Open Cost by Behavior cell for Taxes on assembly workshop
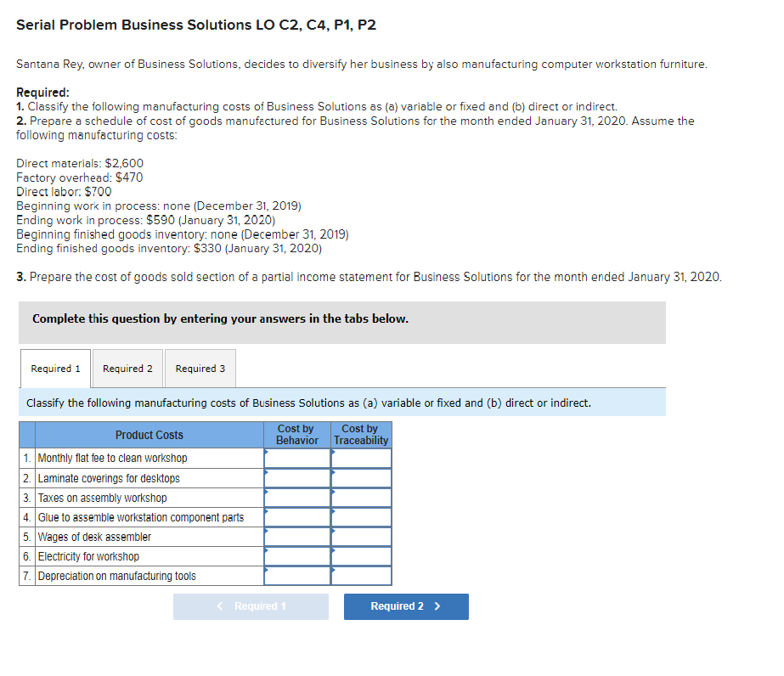The width and height of the screenshot is (784, 676). [x=297, y=498]
